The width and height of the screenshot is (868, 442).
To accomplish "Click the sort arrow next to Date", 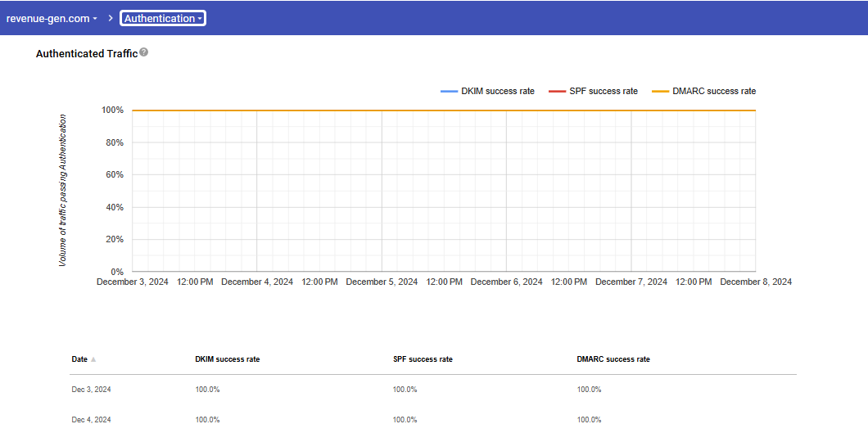I will click(93, 359).
